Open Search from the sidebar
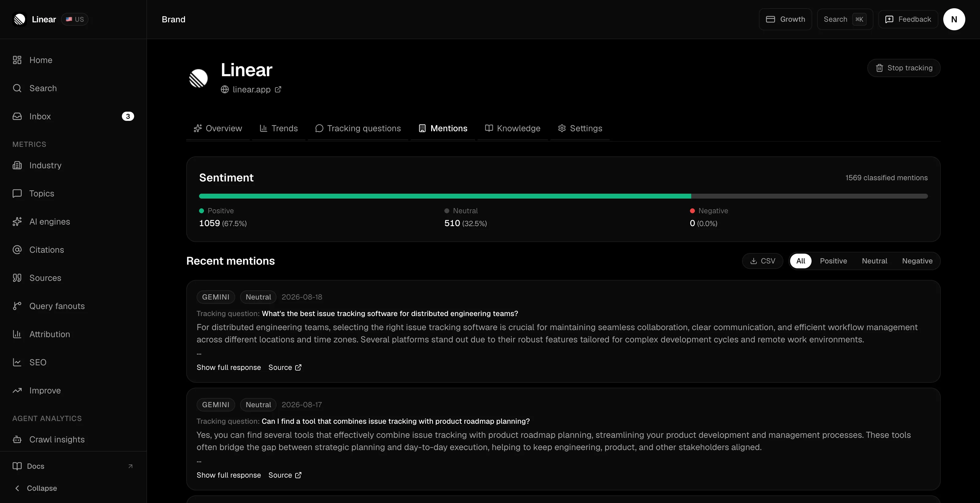This screenshot has height=503, width=980. (x=73, y=88)
